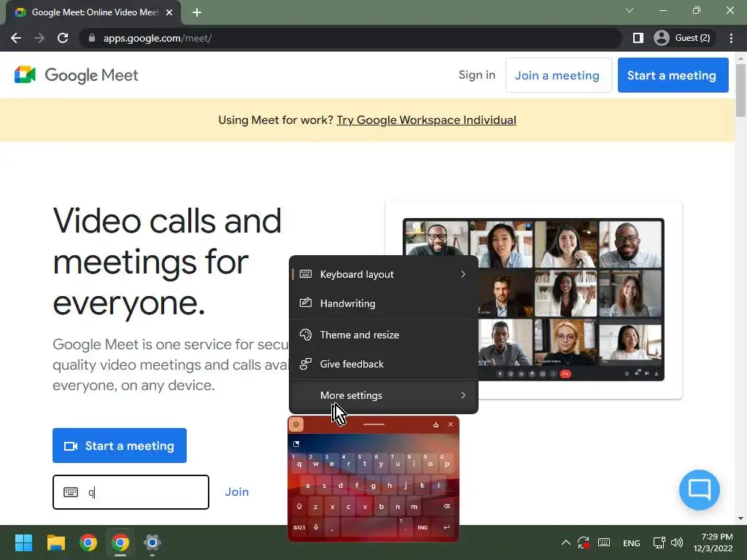
Task: Click the page vertical scrollbar
Action: coord(740,90)
